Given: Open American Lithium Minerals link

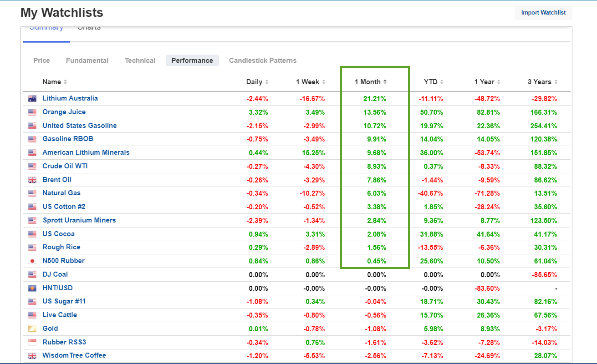Looking at the screenshot, I should (x=86, y=152).
